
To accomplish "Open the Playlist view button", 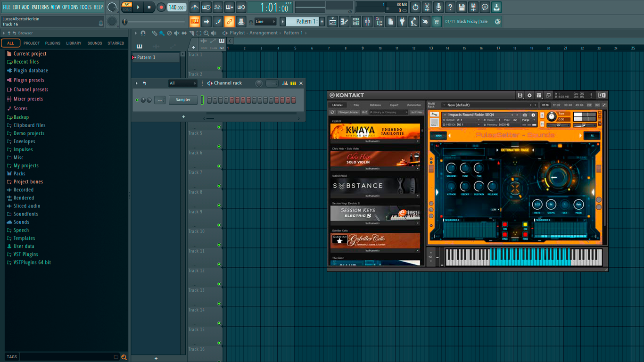I will point(333,21).
